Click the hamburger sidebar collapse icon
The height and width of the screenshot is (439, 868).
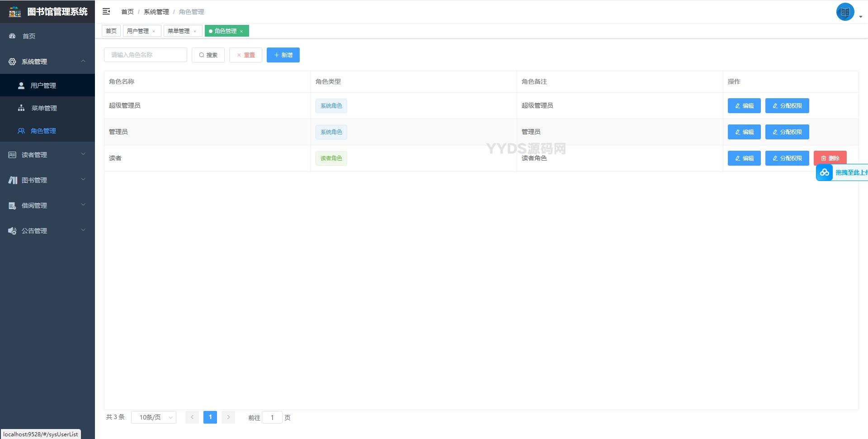coord(106,11)
